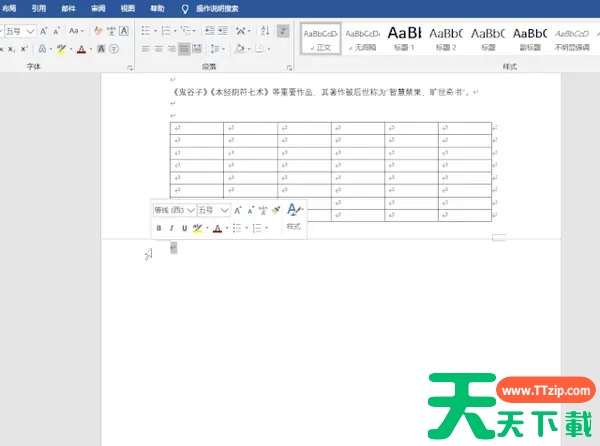This screenshot has height=446, width=600.
Task: Click Italic in the floating mini toolbar
Action: point(171,228)
